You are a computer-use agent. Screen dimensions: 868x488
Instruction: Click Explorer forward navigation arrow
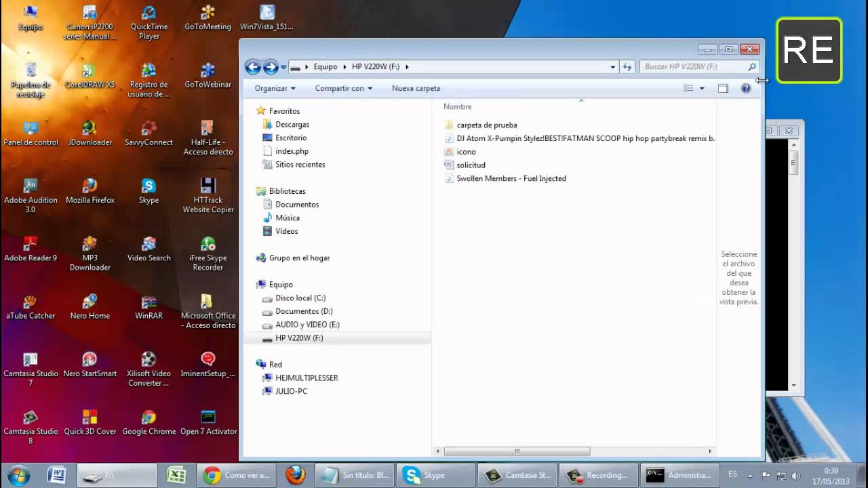(271, 66)
